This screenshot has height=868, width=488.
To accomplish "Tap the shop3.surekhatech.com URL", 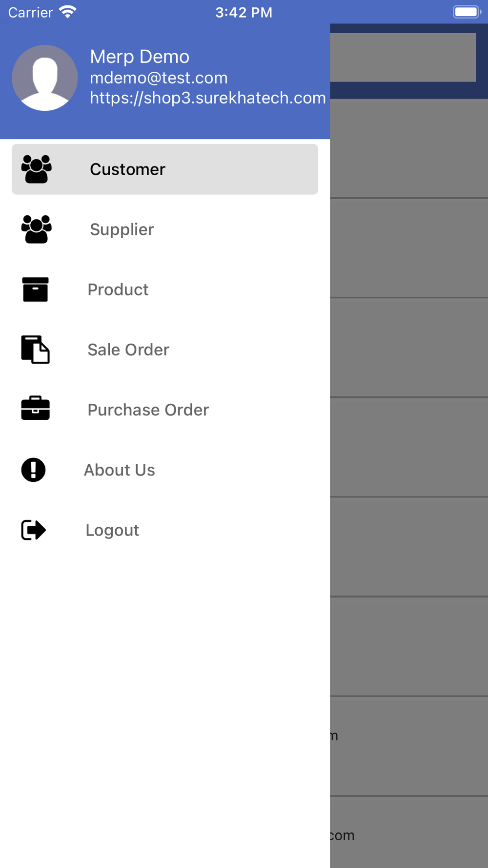I will 207,98.
